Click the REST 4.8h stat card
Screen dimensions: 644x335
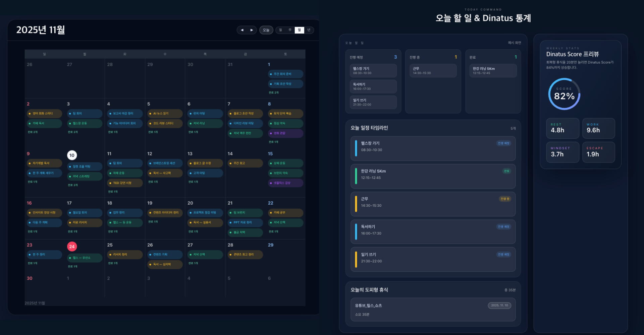(562, 128)
